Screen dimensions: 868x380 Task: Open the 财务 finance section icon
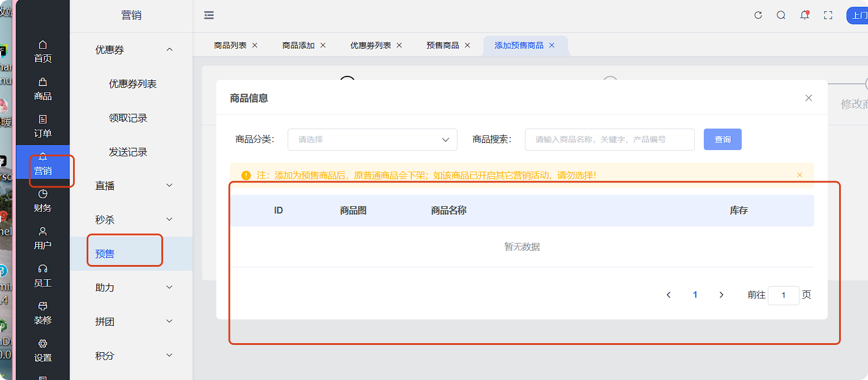pyautogui.click(x=42, y=194)
